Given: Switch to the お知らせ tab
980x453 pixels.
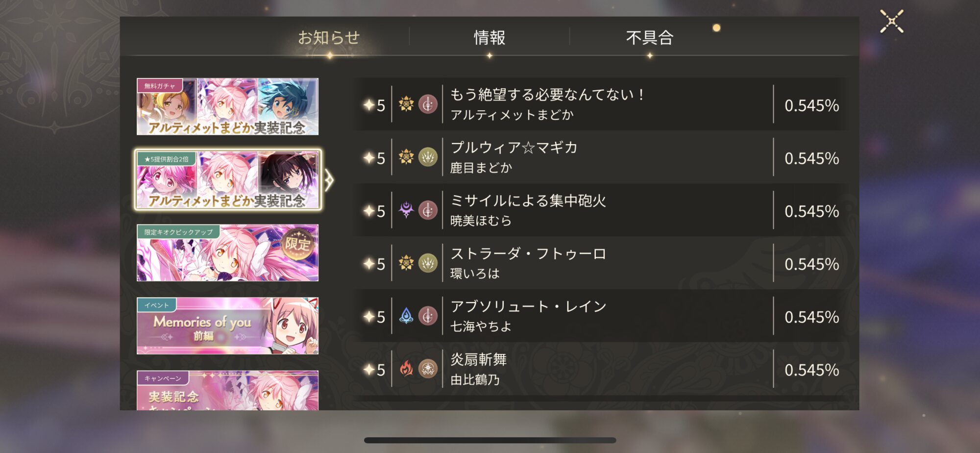Looking at the screenshot, I should pyautogui.click(x=329, y=38).
